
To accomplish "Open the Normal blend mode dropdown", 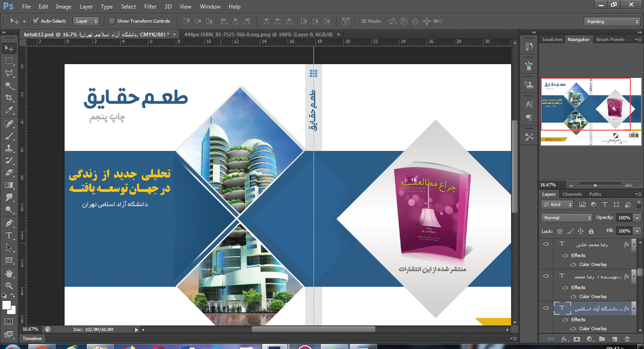I will pos(567,218).
